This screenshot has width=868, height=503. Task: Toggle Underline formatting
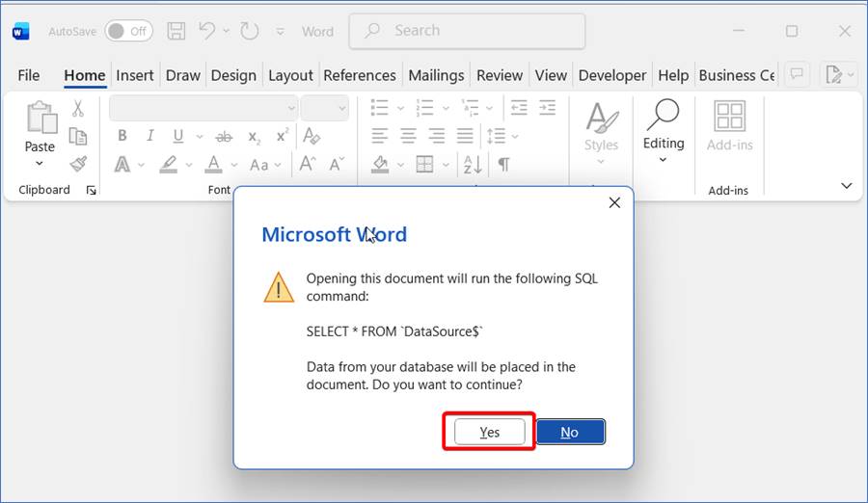tap(178, 136)
